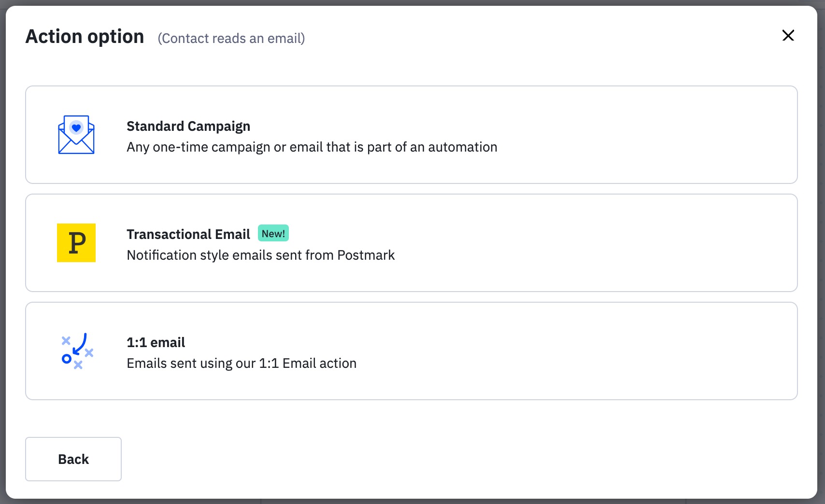Click the green New! badge

[x=273, y=234]
